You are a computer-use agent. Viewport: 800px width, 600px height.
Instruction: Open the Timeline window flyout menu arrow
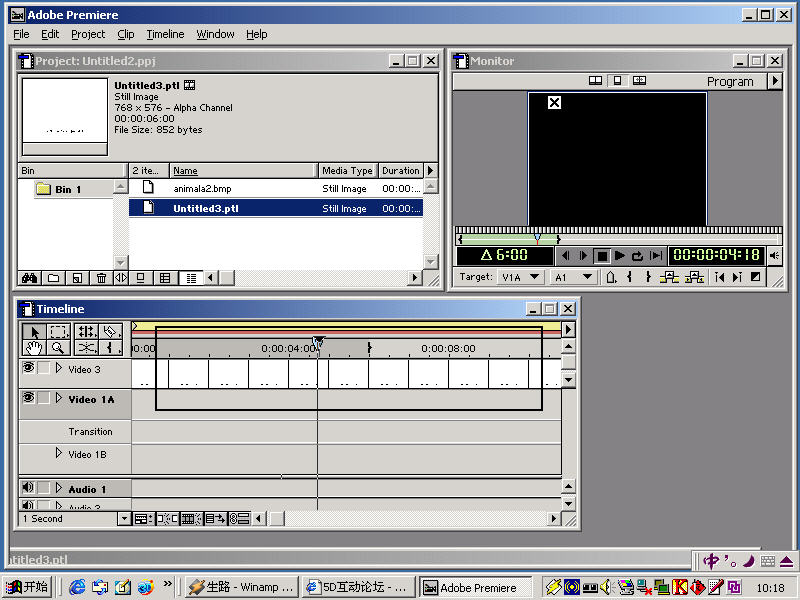568,330
